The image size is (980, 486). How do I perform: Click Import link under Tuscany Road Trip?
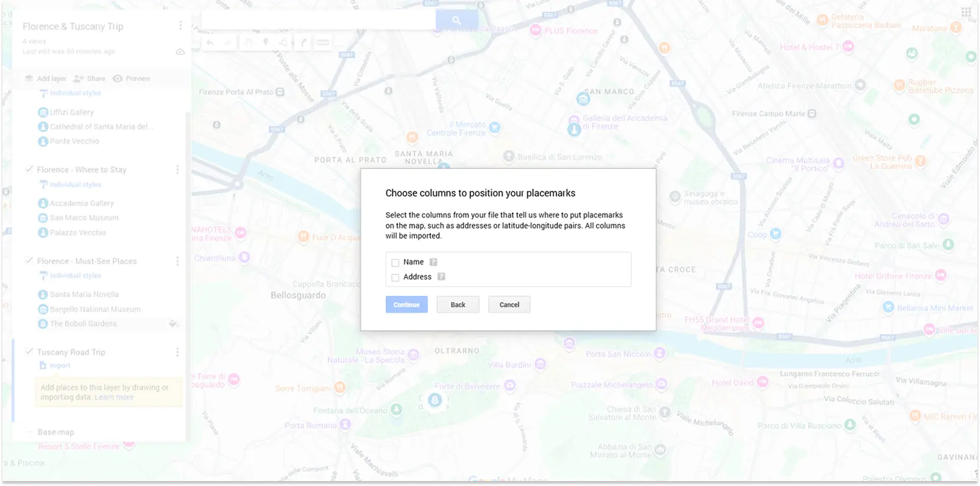tap(60, 366)
